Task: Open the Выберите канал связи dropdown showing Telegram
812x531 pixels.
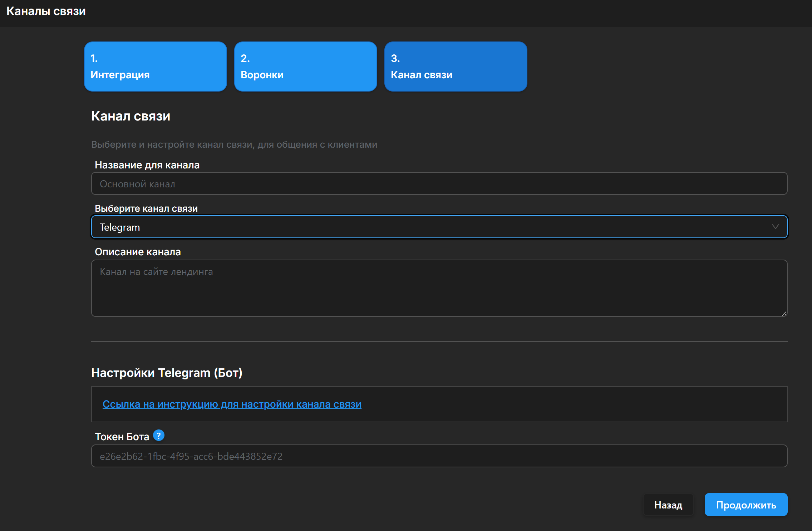Action: [x=429, y=227]
